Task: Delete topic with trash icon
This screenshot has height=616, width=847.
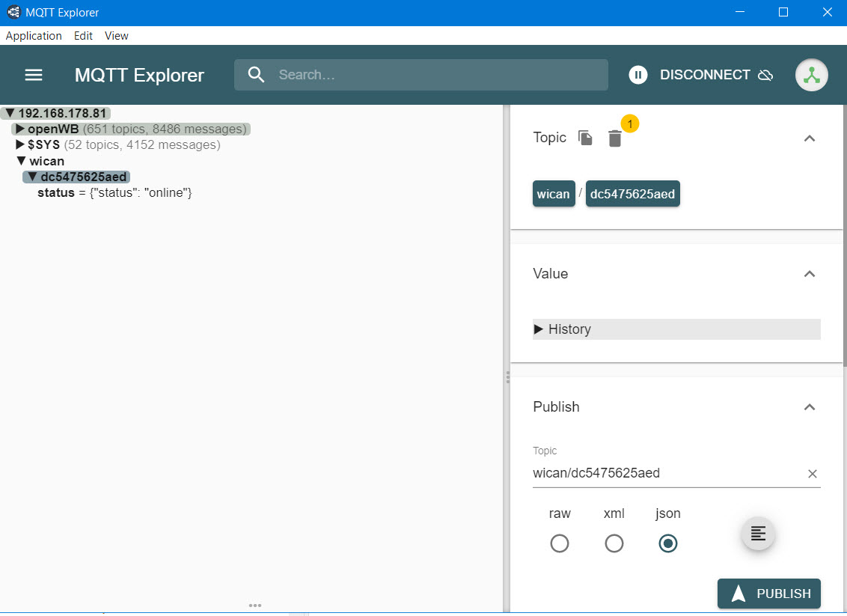Action: [x=615, y=138]
